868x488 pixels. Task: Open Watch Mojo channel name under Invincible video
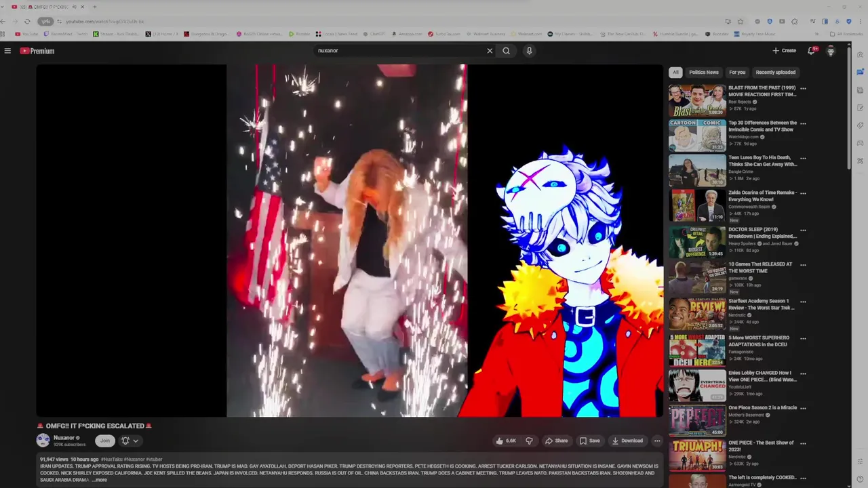point(744,137)
